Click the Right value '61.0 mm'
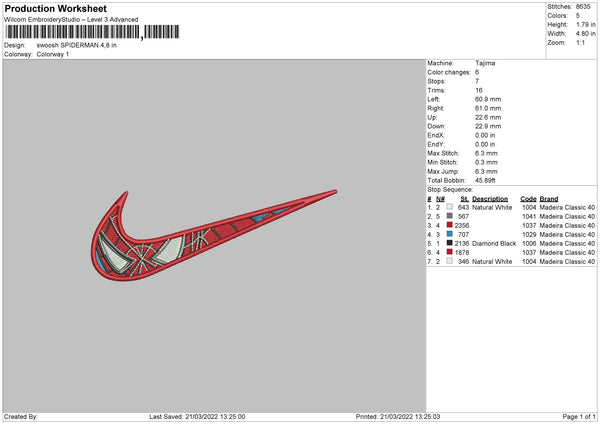Screen dimensions: 600x424 [488, 108]
